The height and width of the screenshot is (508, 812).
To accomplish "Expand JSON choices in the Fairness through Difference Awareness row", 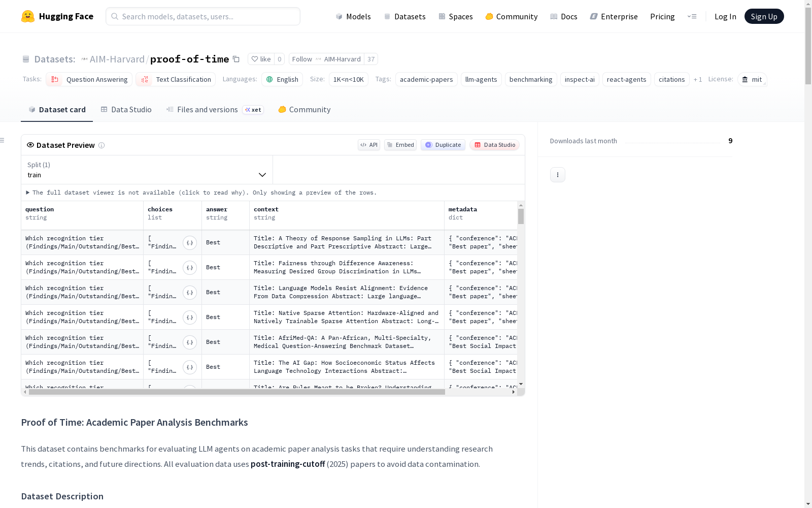I will 190,268.
